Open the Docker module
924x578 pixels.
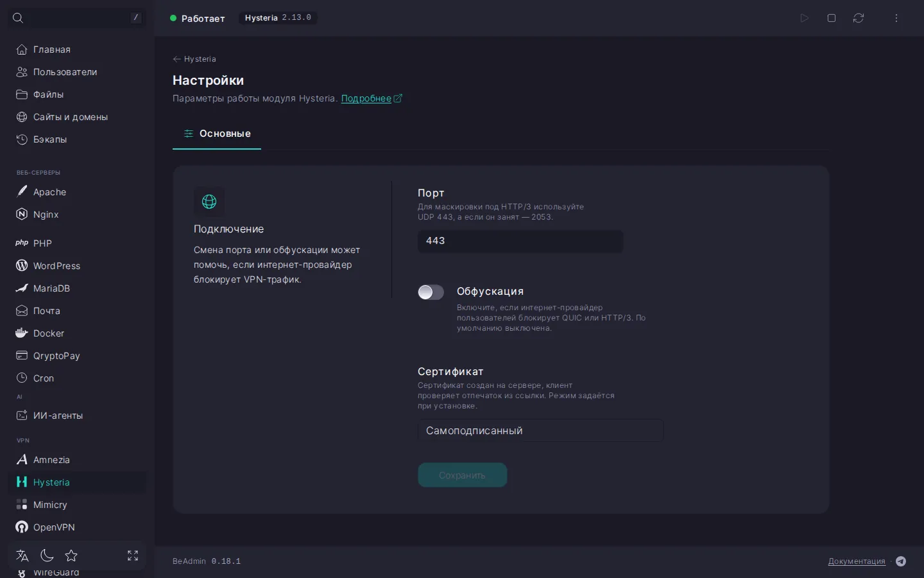tap(77, 333)
